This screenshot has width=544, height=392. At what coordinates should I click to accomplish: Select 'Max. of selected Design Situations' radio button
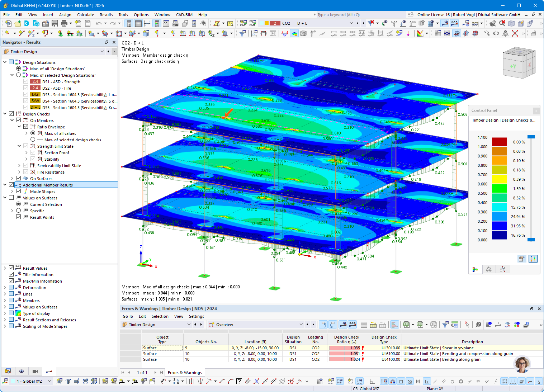click(18, 75)
